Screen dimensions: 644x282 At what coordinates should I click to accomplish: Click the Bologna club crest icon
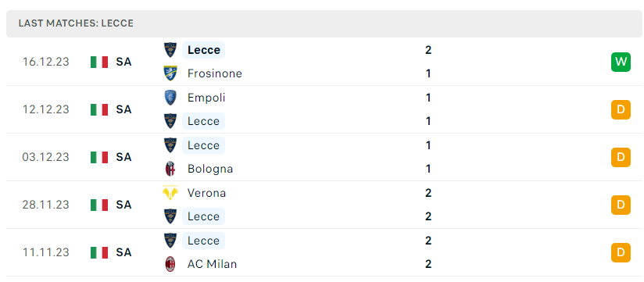[x=170, y=169]
